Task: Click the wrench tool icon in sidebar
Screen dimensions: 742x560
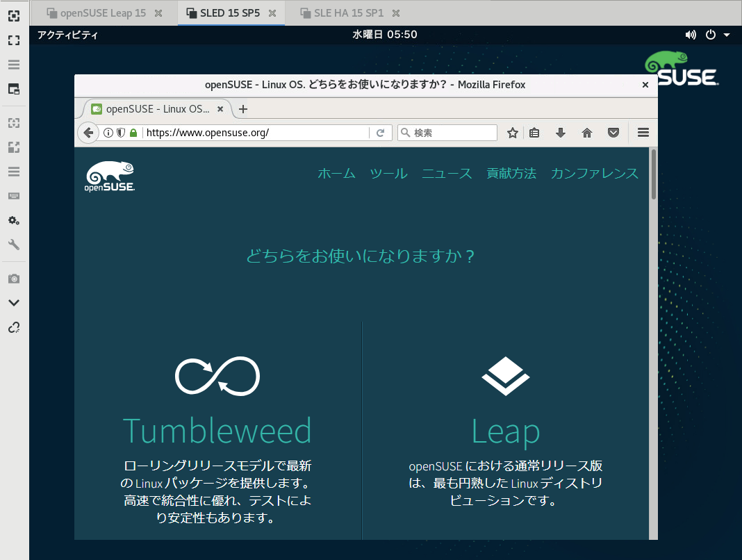Action: tap(14, 245)
